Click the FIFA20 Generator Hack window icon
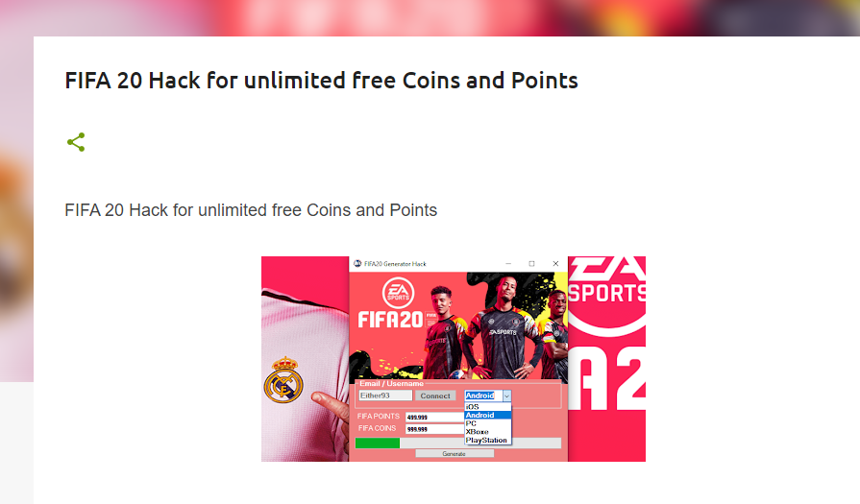Image resolution: width=860 pixels, height=504 pixels. coord(357,263)
